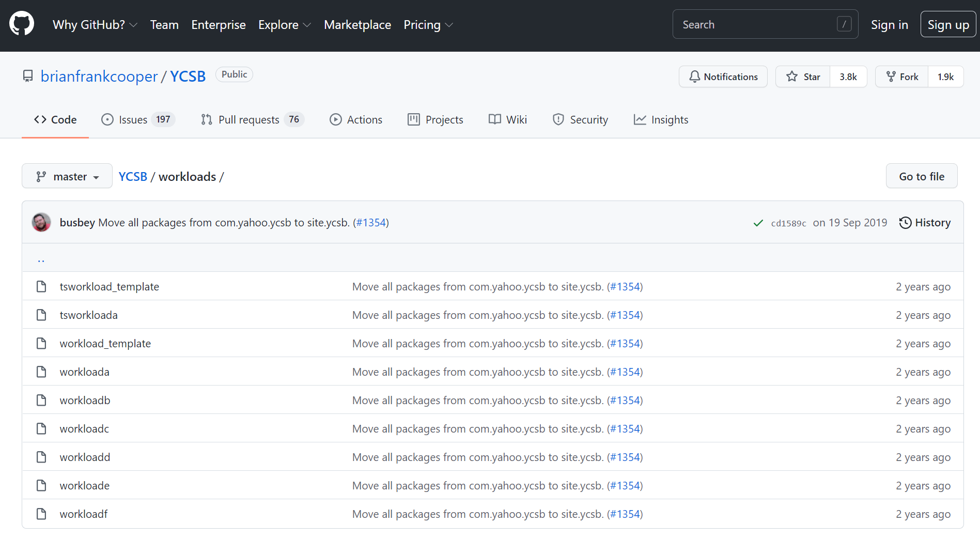This screenshot has height=538, width=980.
Task: Toggle Notifications for this repository
Action: tap(723, 76)
